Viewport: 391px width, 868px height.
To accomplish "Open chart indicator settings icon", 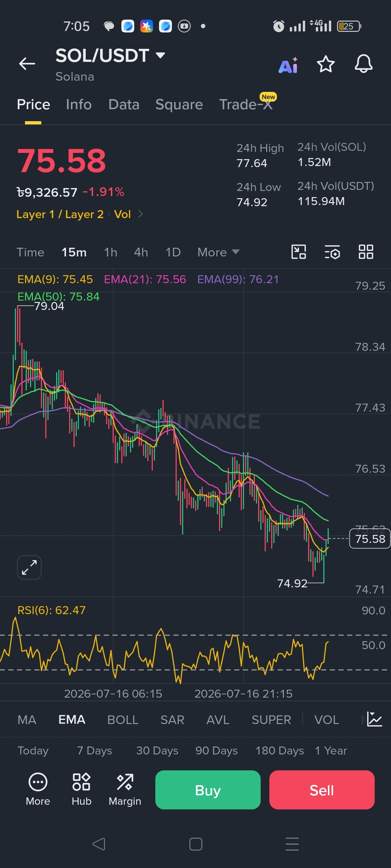I will click(332, 252).
